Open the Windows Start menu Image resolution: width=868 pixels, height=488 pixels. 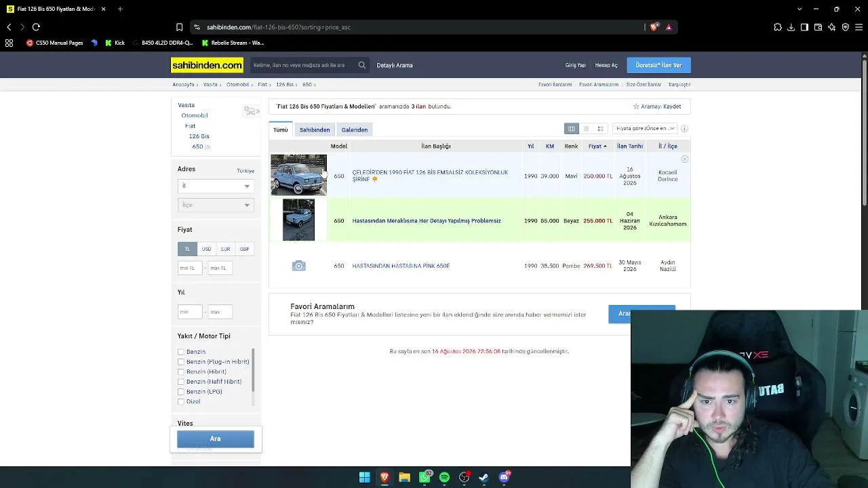(365, 477)
